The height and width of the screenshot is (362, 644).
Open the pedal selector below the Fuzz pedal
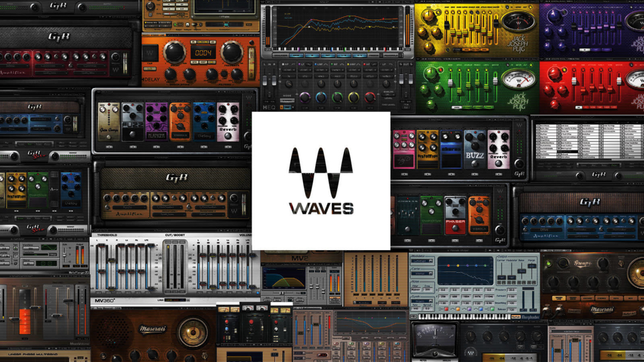pyautogui.click(x=133, y=147)
